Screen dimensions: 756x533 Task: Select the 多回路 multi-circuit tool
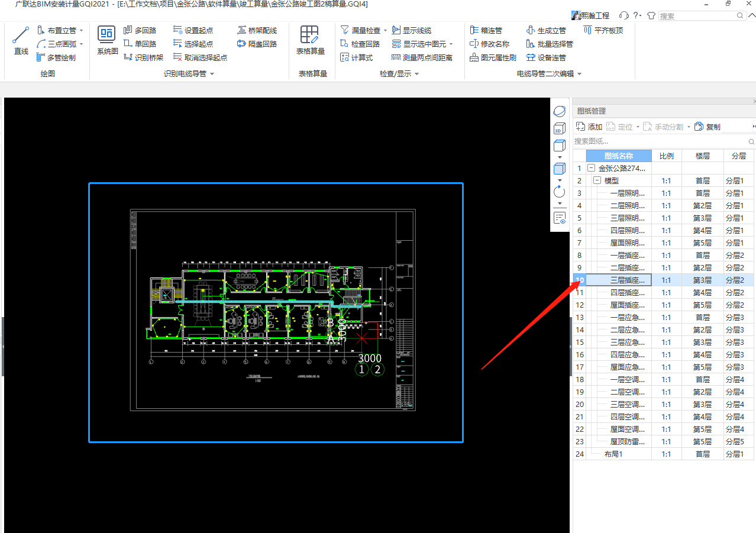[x=140, y=30]
